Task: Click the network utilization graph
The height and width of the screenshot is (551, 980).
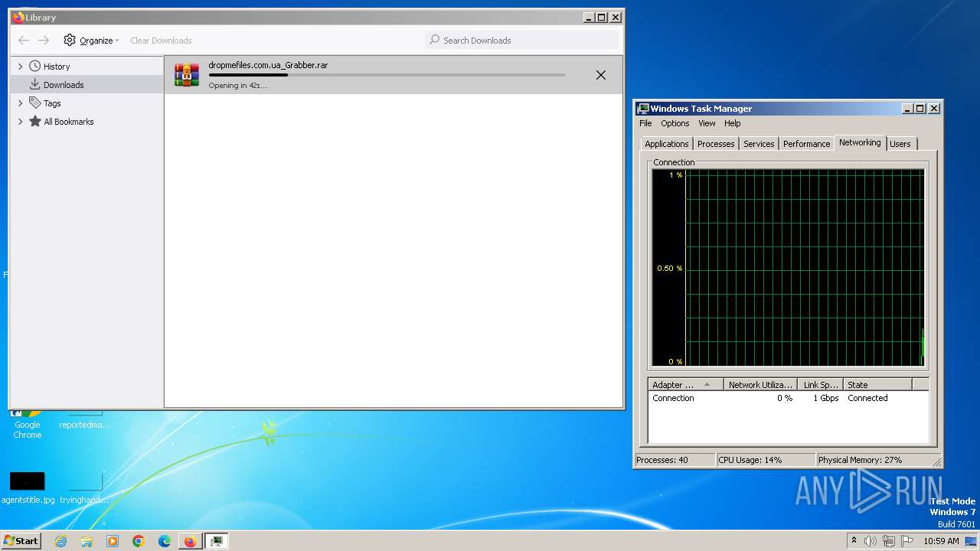Action: coord(788,269)
